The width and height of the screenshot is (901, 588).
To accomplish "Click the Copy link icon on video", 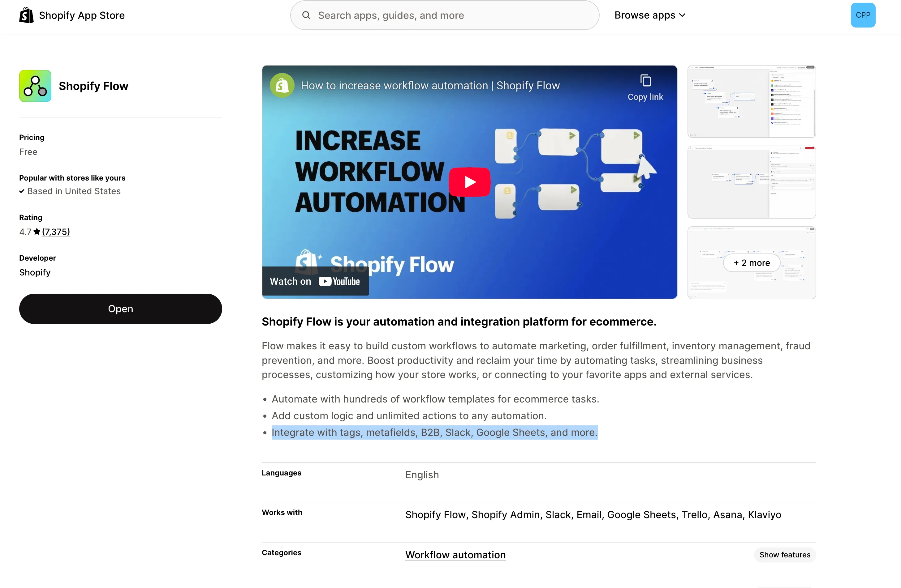I will [x=645, y=81].
